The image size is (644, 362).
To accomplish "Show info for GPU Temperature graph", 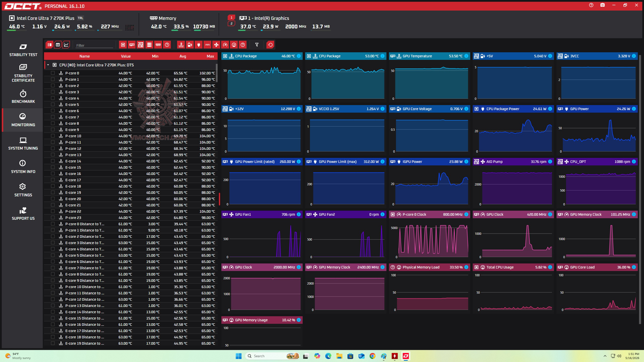I will [x=466, y=56].
